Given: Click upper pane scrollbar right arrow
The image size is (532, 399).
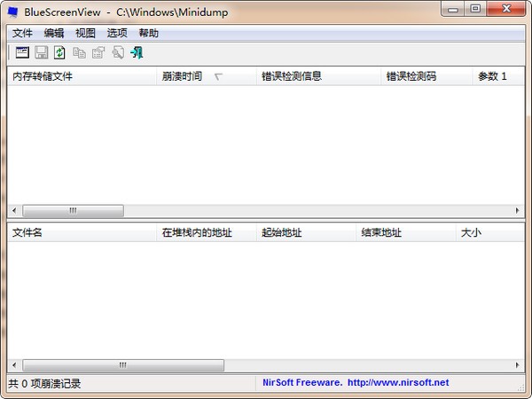Looking at the screenshot, I should click(518, 211).
